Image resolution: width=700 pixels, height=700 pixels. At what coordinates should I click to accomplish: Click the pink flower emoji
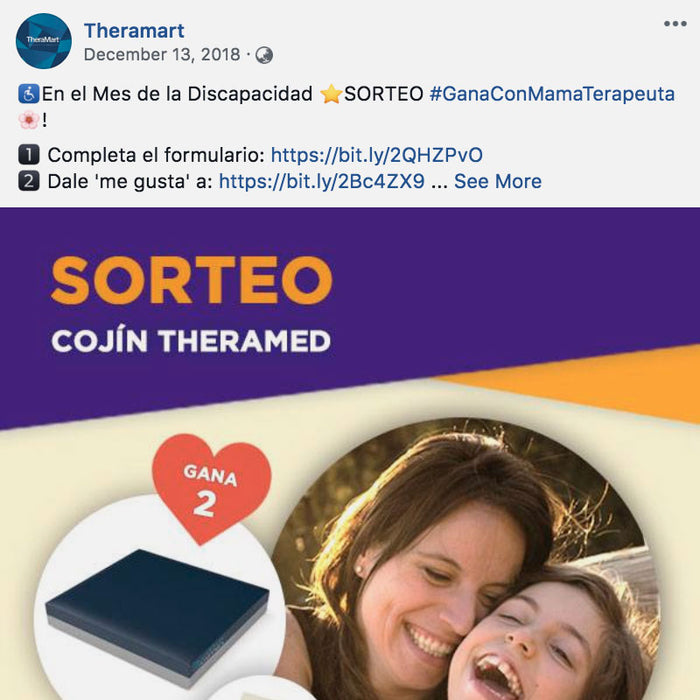(x=29, y=120)
